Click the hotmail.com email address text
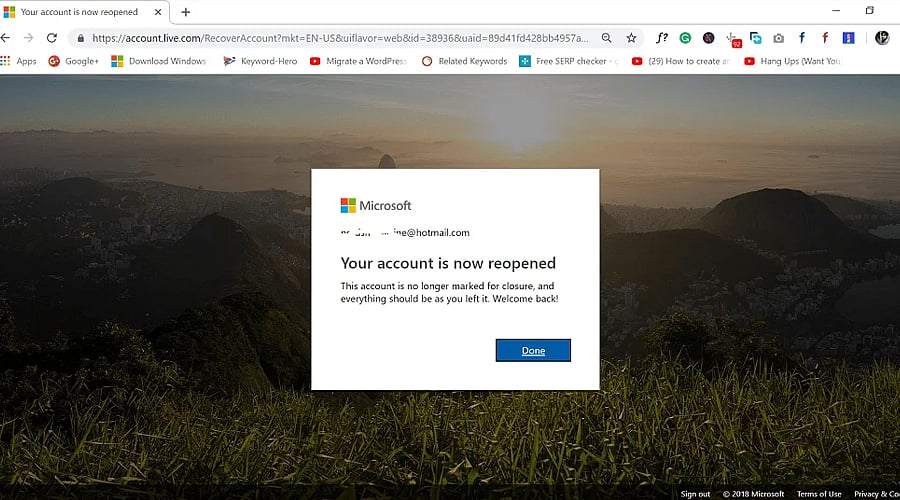Screen dimensions: 900x500 pos(405,232)
